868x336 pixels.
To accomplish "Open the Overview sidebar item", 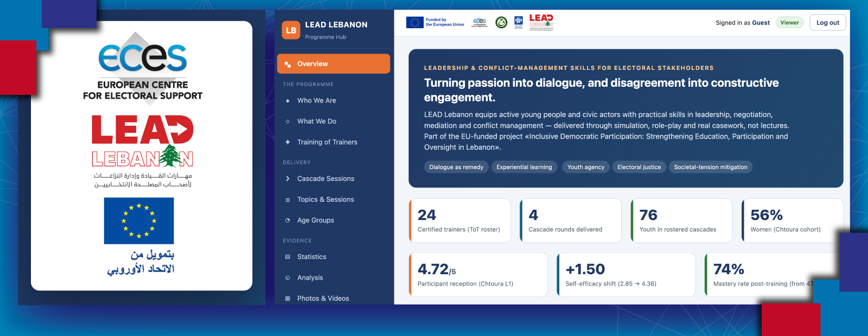I will coord(333,63).
